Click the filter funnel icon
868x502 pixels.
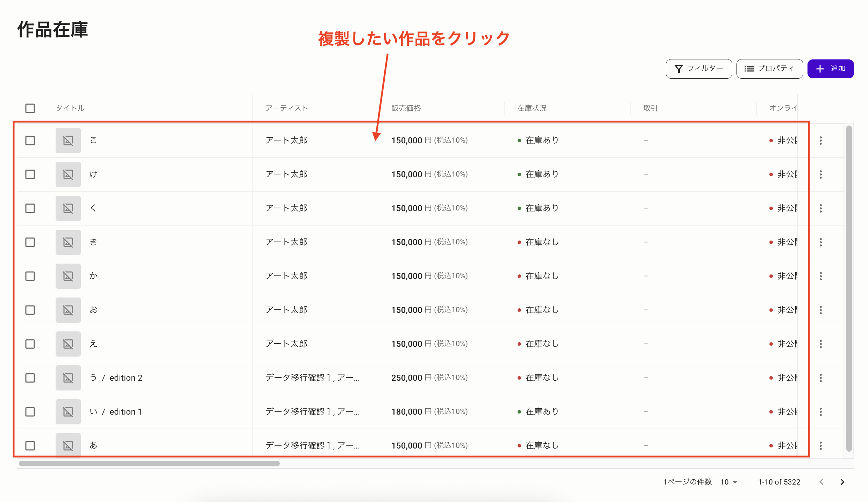[x=678, y=69]
